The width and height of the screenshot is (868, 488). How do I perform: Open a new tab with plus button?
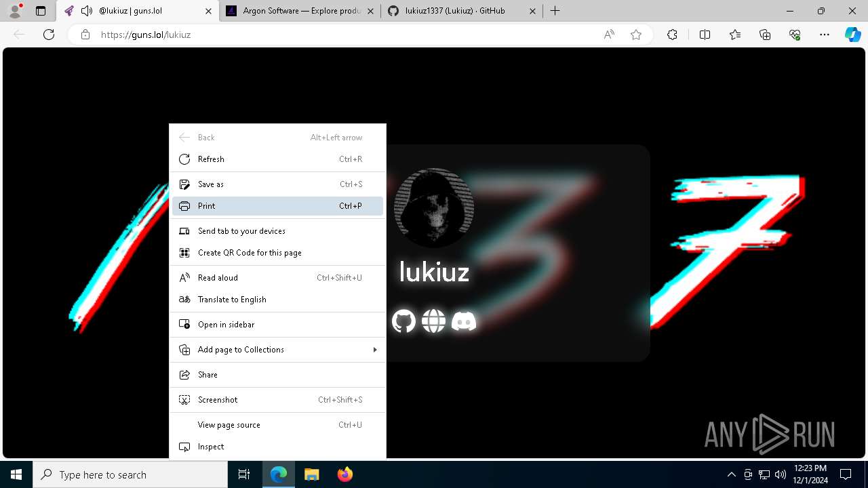[x=555, y=11]
